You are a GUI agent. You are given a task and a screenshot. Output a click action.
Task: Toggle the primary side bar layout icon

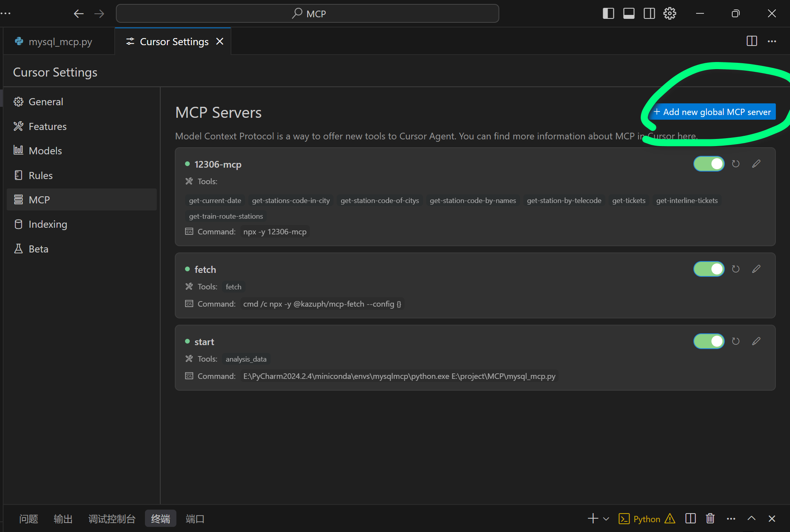point(608,14)
